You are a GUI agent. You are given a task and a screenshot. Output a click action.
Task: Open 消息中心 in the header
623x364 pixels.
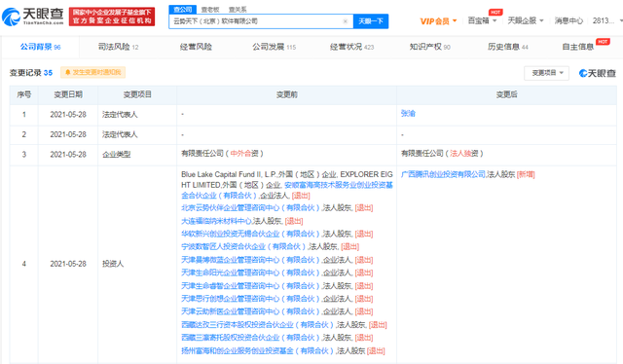[568, 20]
